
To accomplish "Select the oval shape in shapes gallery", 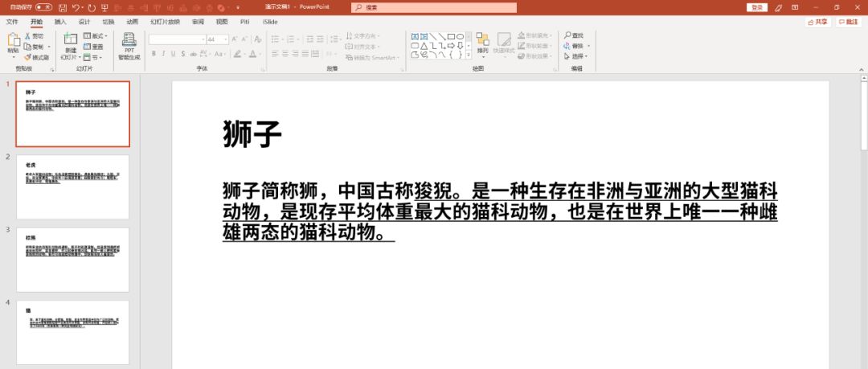I will [x=460, y=36].
